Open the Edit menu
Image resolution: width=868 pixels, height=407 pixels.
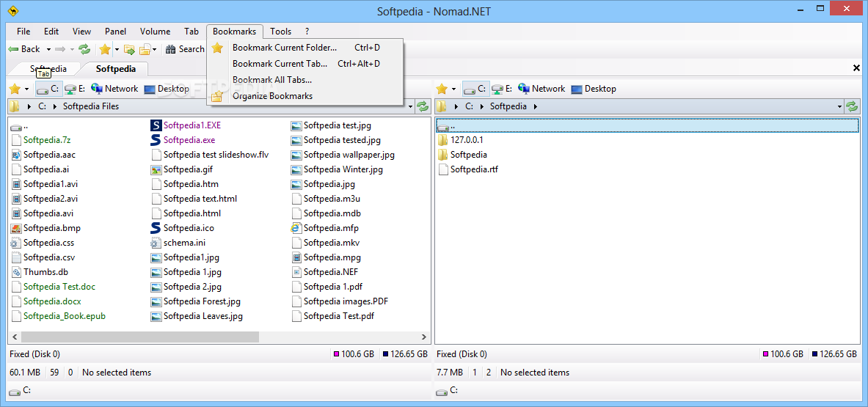(x=51, y=32)
